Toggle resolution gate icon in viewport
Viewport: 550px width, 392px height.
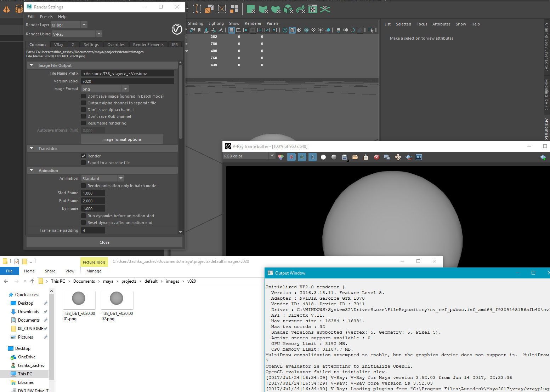246,30
